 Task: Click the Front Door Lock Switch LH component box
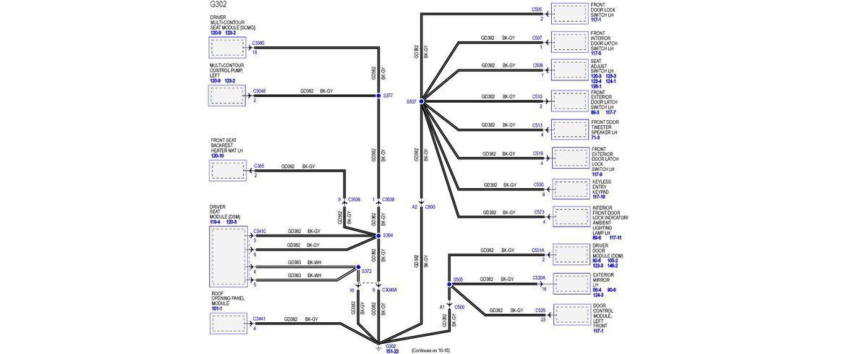[570, 14]
